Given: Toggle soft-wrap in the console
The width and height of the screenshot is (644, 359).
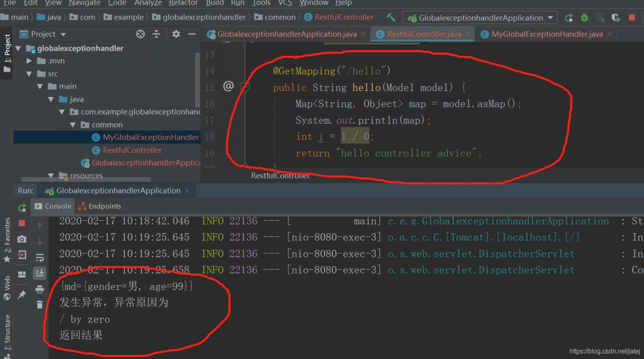Looking at the screenshot, I should click(40, 258).
